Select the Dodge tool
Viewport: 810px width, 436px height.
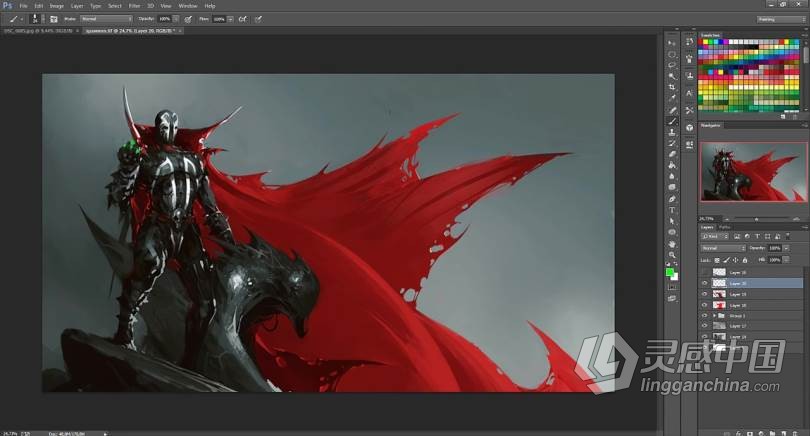pos(672,187)
